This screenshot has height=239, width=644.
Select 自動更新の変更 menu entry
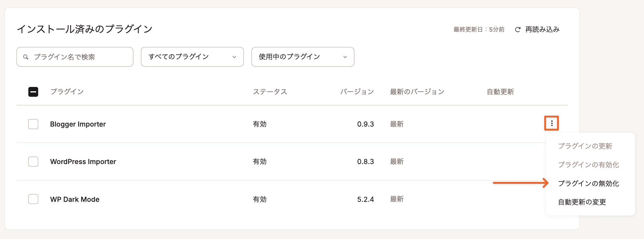[x=582, y=202]
